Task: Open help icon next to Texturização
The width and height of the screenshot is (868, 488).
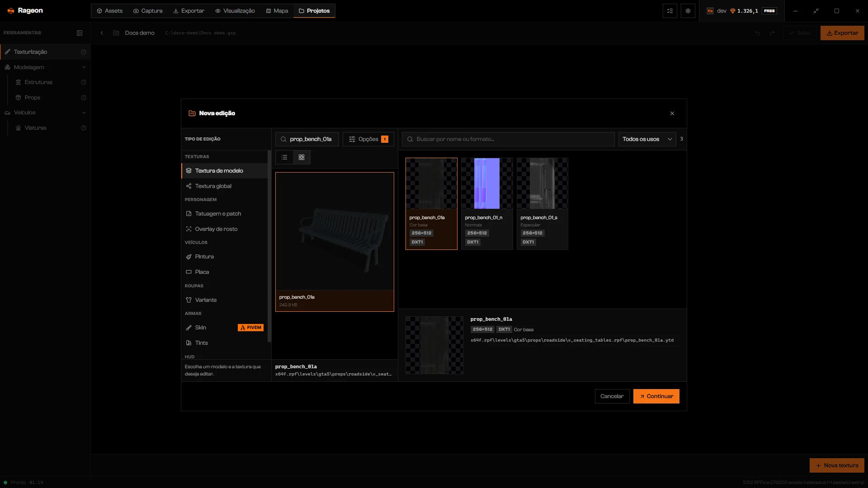Action: pyautogui.click(x=84, y=52)
